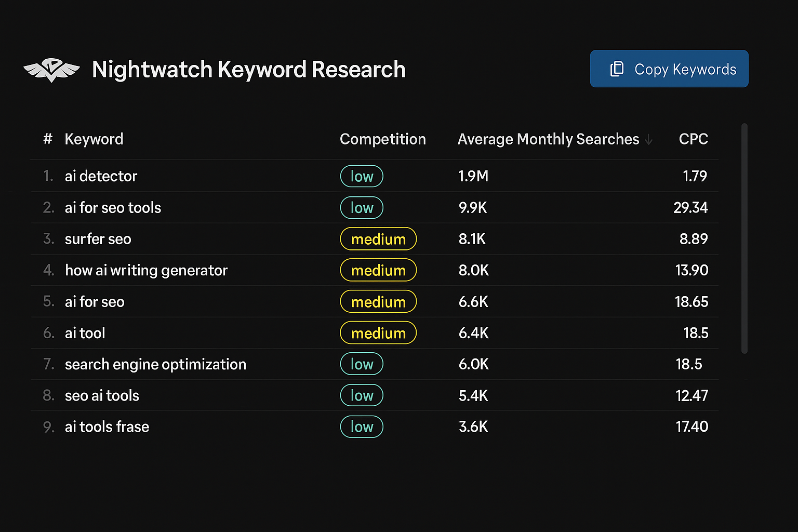This screenshot has width=798, height=532.
Task: Select the keyword "ai tool"
Action: tap(85, 333)
